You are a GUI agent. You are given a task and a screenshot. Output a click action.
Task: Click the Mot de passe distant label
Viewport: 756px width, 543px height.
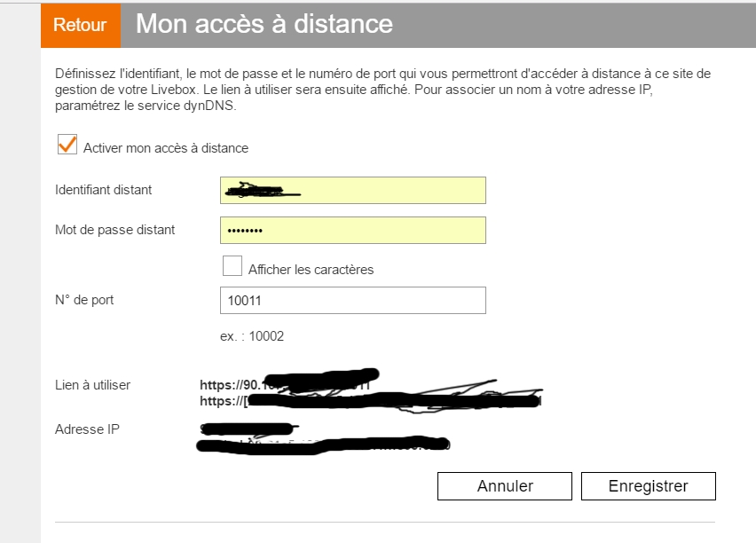point(115,230)
